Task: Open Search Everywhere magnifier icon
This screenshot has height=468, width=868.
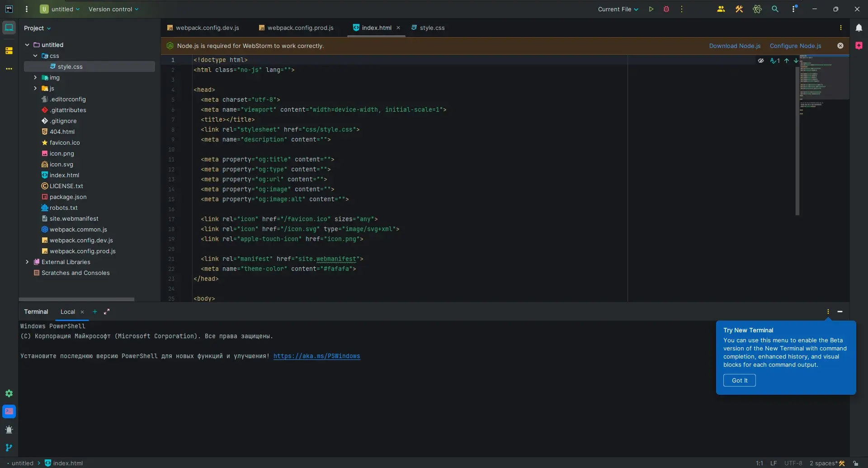Action: pyautogui.click(x=775, y=9)
